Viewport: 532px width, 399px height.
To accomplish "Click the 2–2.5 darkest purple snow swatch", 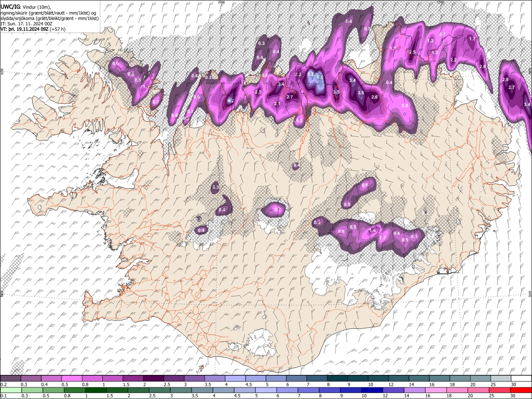I will pos(153,379).
